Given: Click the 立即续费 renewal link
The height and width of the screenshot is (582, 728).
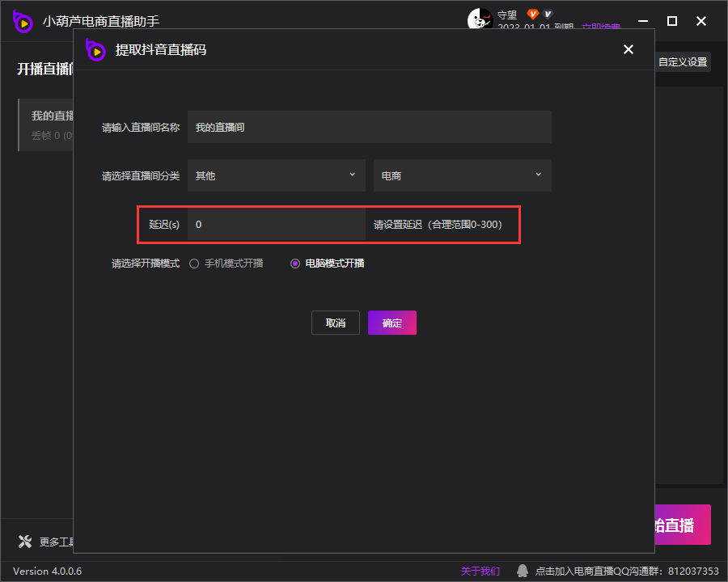Looking at the screenshot, I should click(599, 28).
